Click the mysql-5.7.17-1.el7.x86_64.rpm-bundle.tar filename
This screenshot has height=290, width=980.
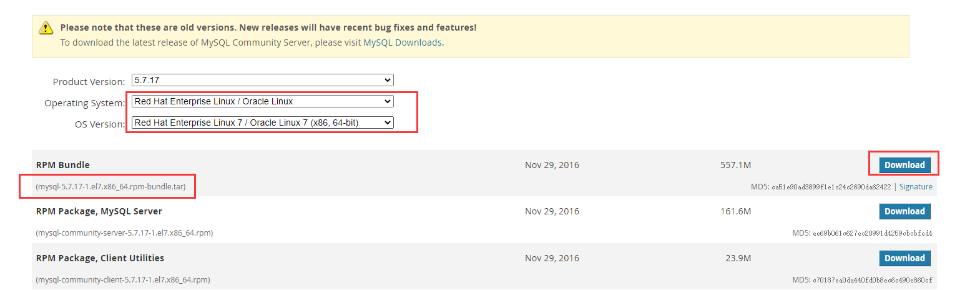click(x=110, y=187)
